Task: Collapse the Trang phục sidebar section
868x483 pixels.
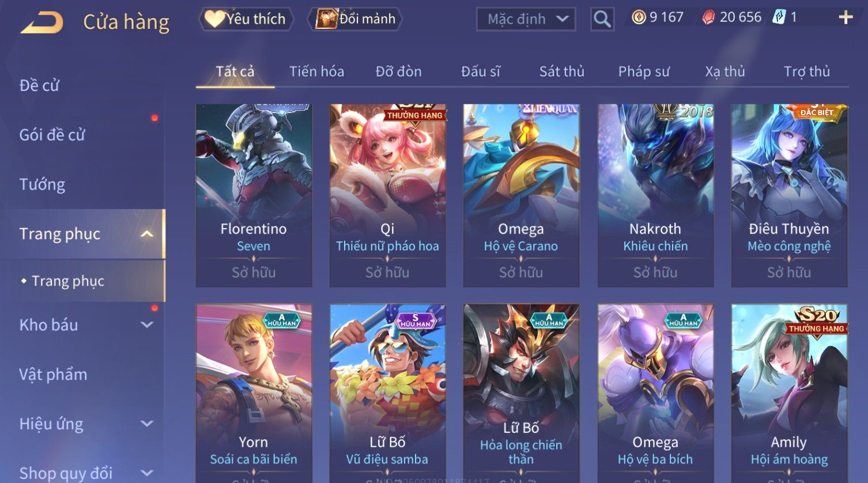Action: click(147, 234)
